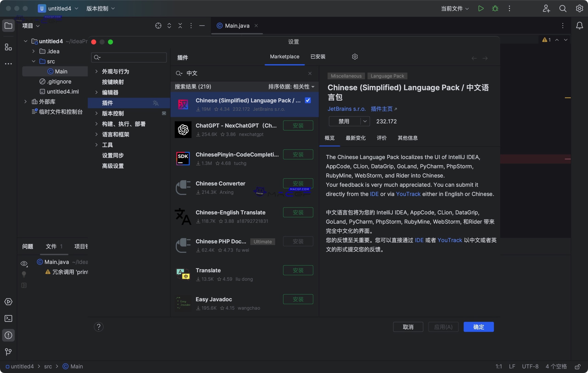The width and height of the screenshot is (588, 373).
Task: Collapse the src folder in project tree
Action: point(34,61)
